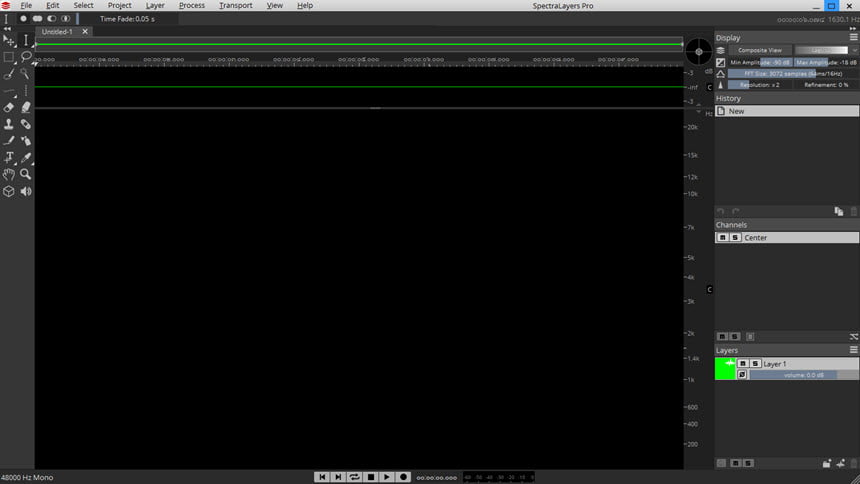Open the Edit menu
The width and height of the screenshot is (860, 484).
[x=53, y=5]
